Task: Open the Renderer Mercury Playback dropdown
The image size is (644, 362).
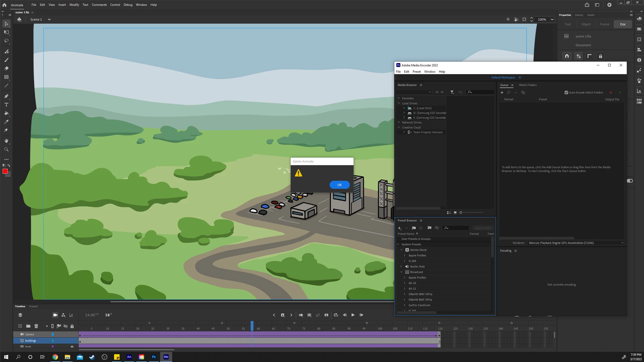Action: [x=576, y=243]
